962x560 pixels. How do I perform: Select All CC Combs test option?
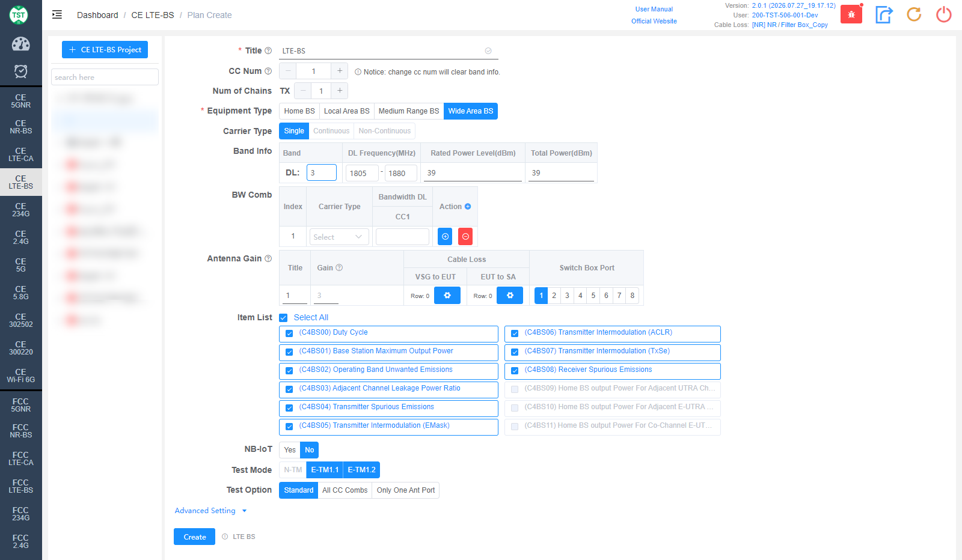click(x=345, y=490)
